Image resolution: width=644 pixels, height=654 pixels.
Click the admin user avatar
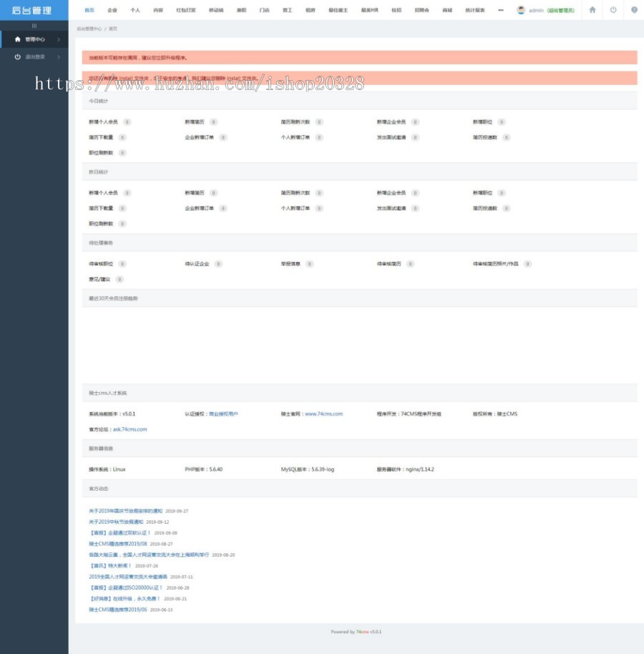(x=521, y=10)
